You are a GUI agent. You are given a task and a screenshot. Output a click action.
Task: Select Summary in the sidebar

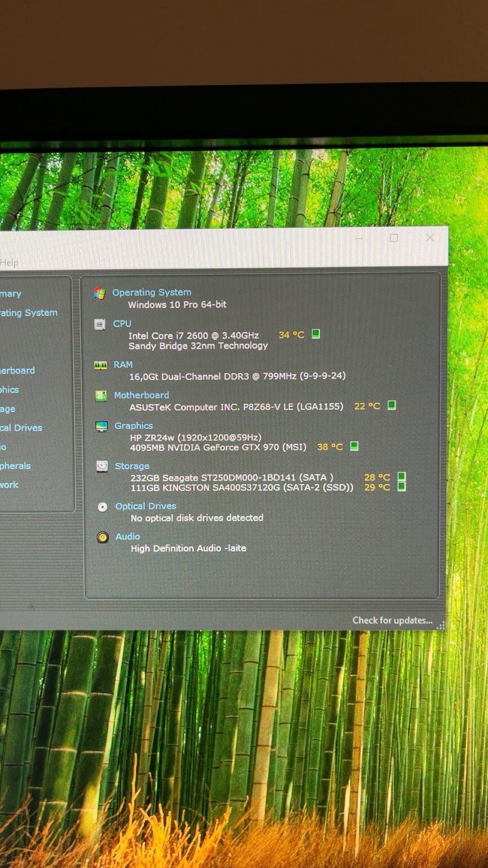[11, 294]
